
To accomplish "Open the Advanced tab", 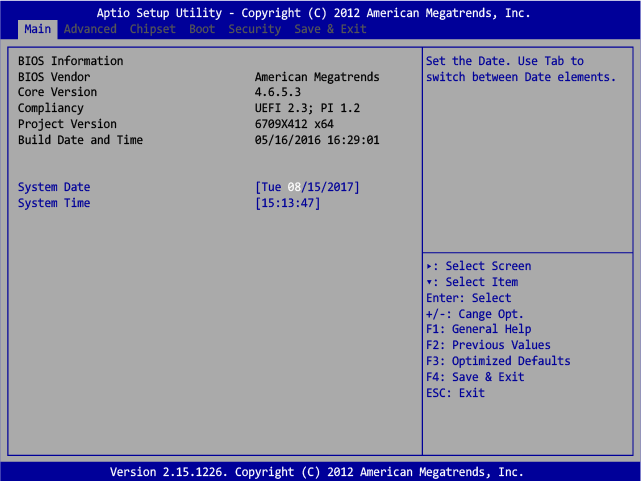I will pos(90,29).
